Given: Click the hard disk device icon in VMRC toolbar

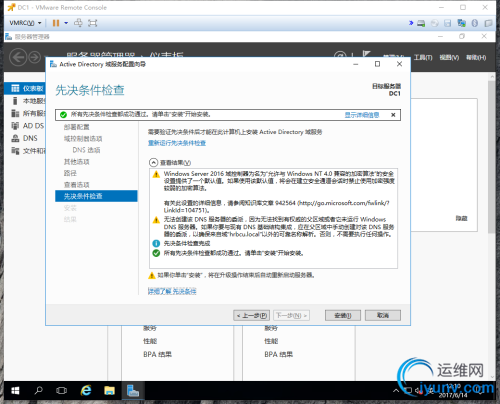Looking at the screenshot, I should [421, 23].
